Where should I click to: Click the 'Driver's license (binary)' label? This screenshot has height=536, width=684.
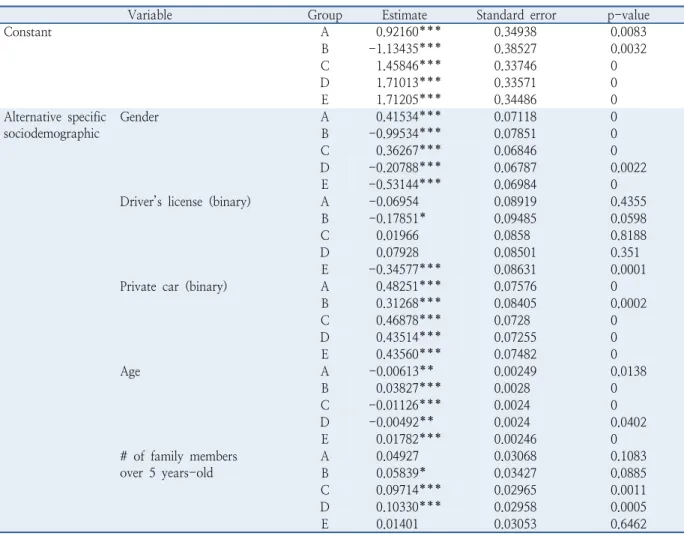(x=185, y=201)
